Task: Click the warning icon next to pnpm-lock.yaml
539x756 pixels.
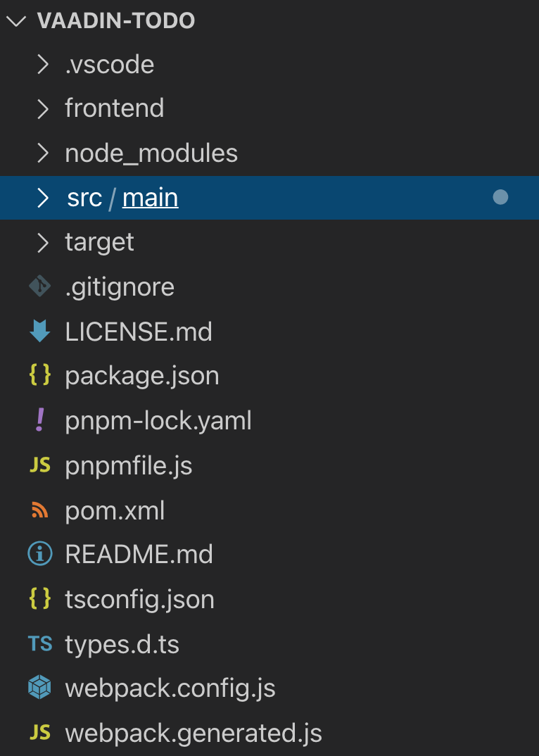Action: point(41,420)
